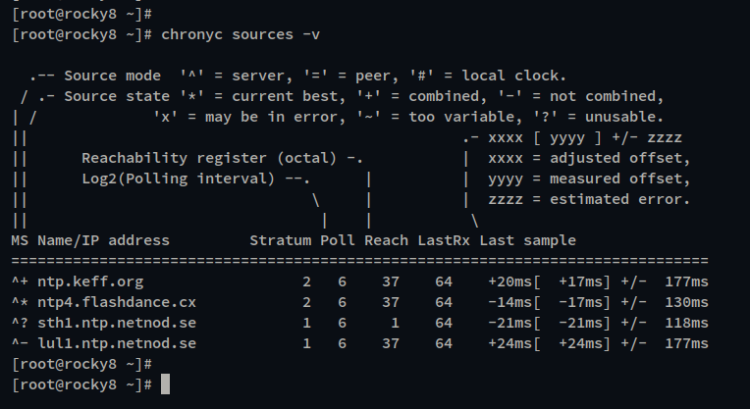Viewport: 750px width, 409px height.
Task: Click Reach value '1' in sth1 row
Action: (395, 323)
